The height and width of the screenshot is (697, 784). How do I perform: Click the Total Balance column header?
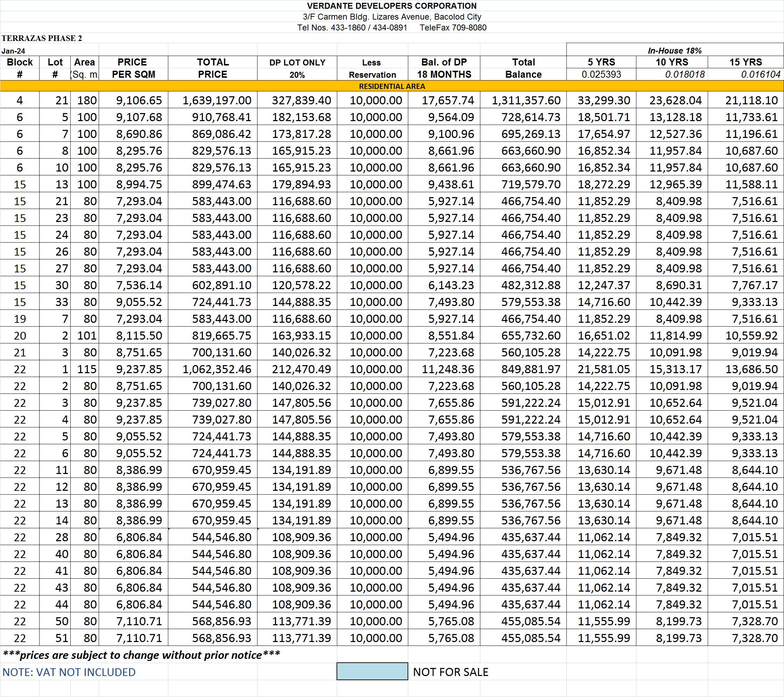point(523,68)
